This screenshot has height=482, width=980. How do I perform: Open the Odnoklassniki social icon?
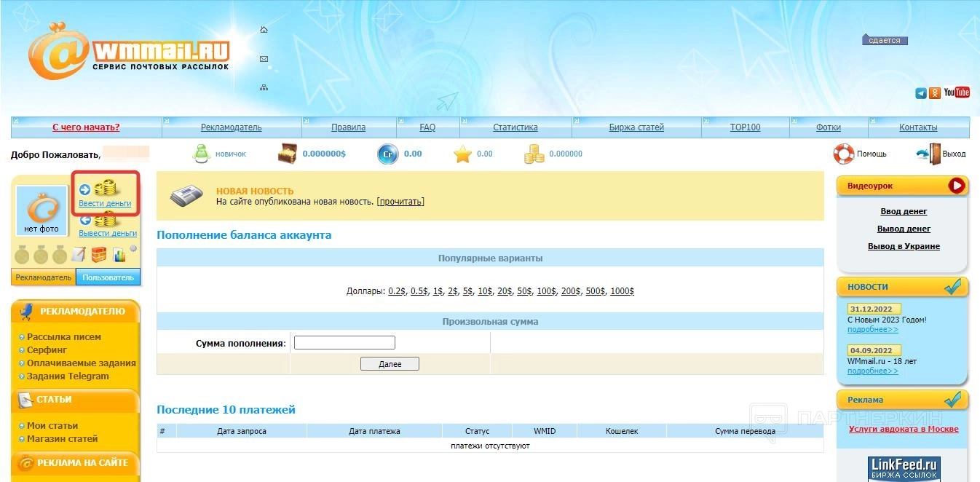click(934, 93)
